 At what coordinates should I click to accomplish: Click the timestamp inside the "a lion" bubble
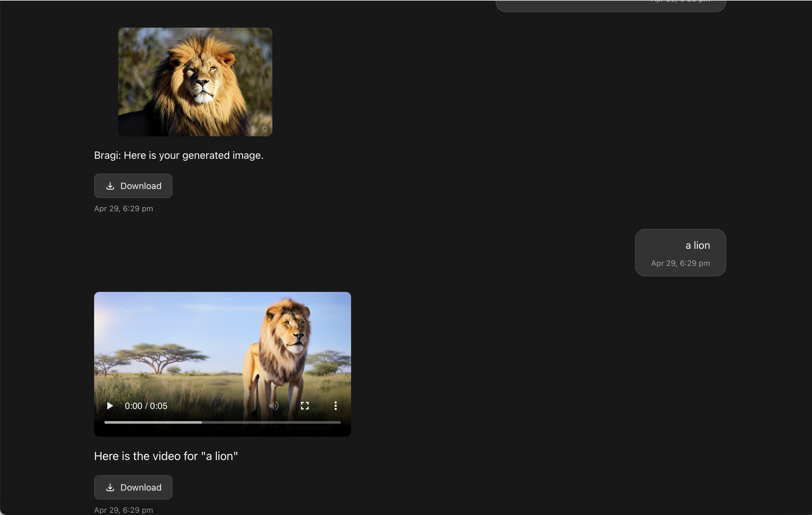[x=681, y=263]
